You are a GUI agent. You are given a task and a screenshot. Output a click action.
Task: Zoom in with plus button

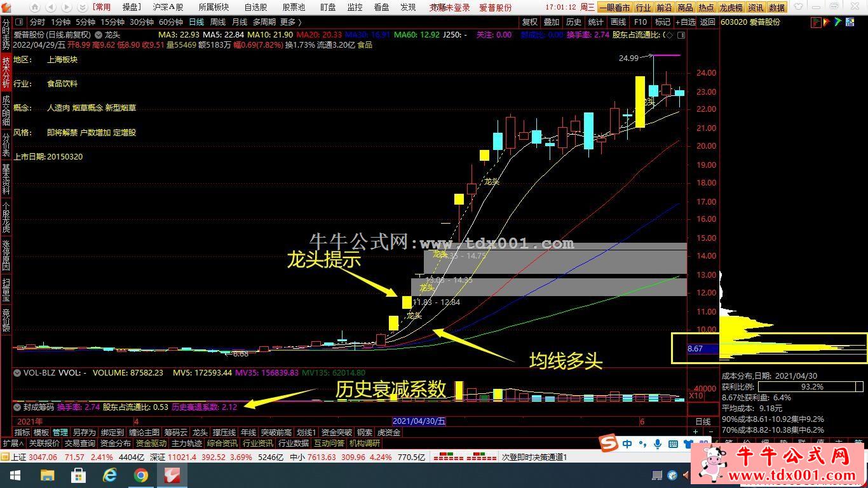pos(695,432)
